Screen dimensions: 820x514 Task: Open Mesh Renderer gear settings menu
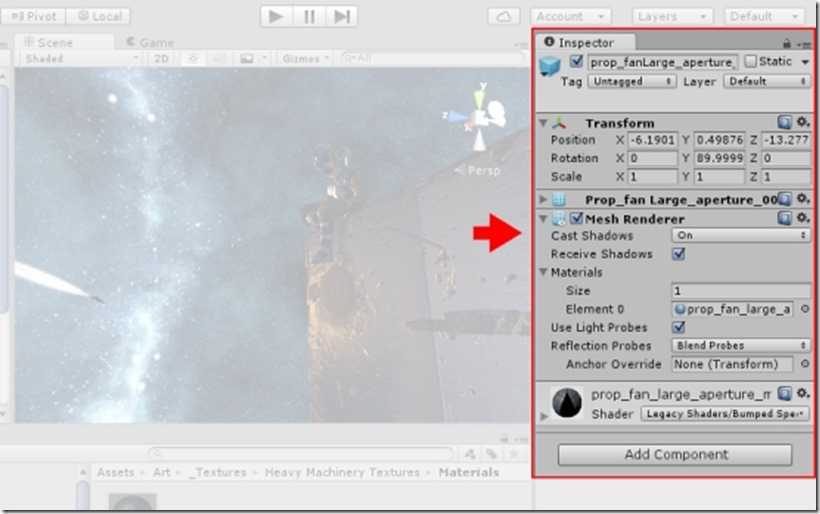coord(803,218)
